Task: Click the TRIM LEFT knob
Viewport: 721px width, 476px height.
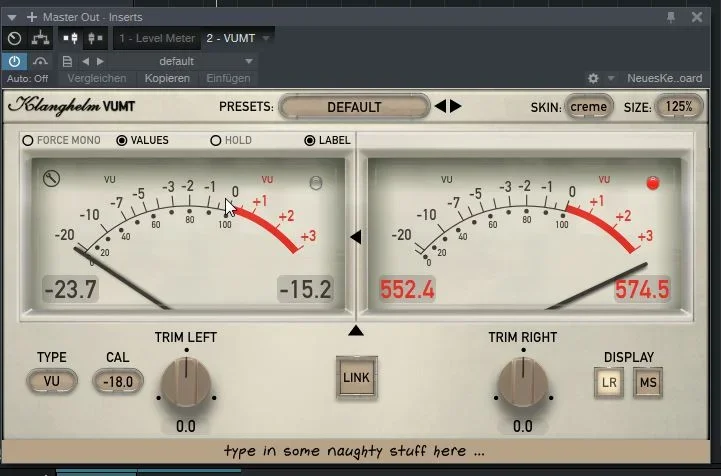Action: click(186, 383)
